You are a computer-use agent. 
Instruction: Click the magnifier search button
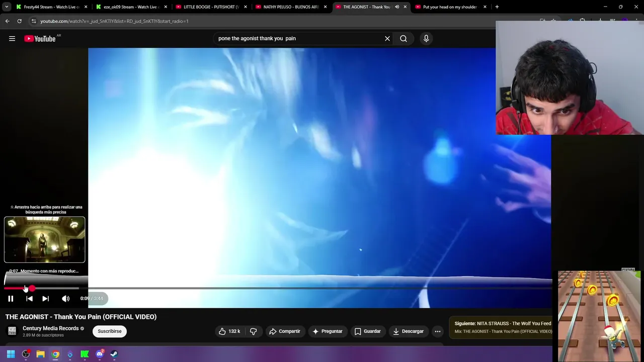click(404, 38)
